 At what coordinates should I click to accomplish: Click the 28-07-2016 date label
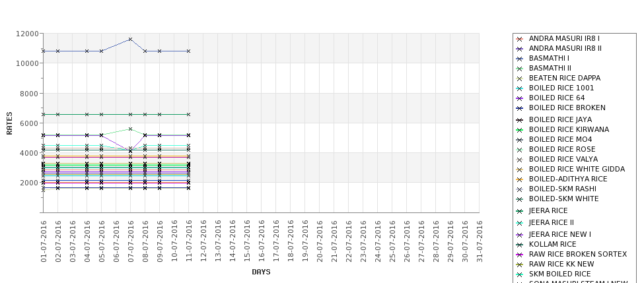(436, 241)
